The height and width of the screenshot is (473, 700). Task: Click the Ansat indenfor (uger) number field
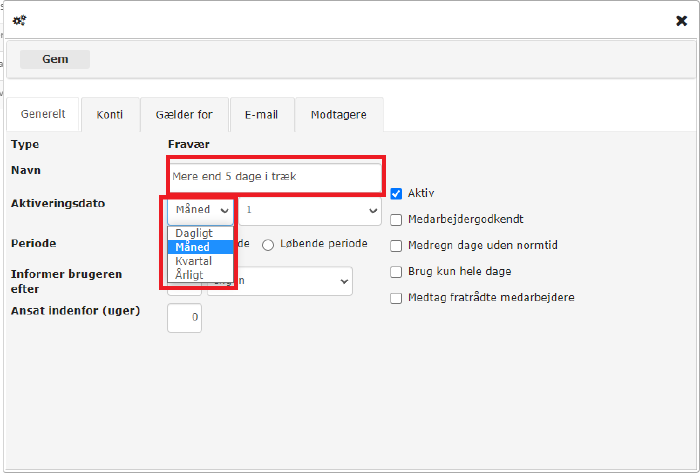(x=184, y=318)
